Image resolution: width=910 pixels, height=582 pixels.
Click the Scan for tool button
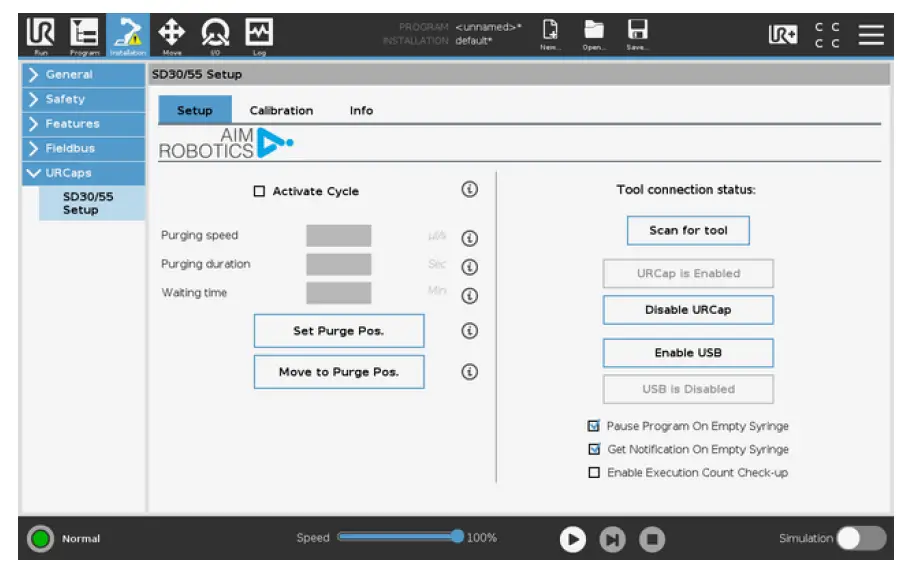tap(688, 231)
